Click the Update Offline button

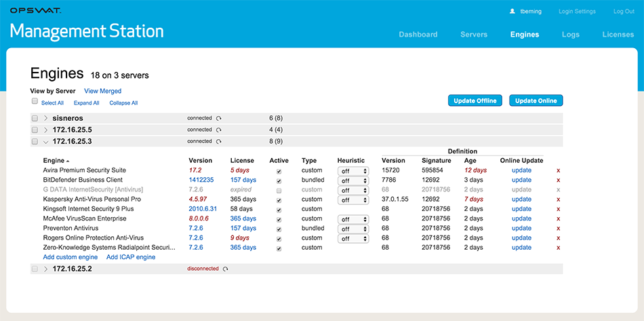pyautogui.click(x=475, y=100)
